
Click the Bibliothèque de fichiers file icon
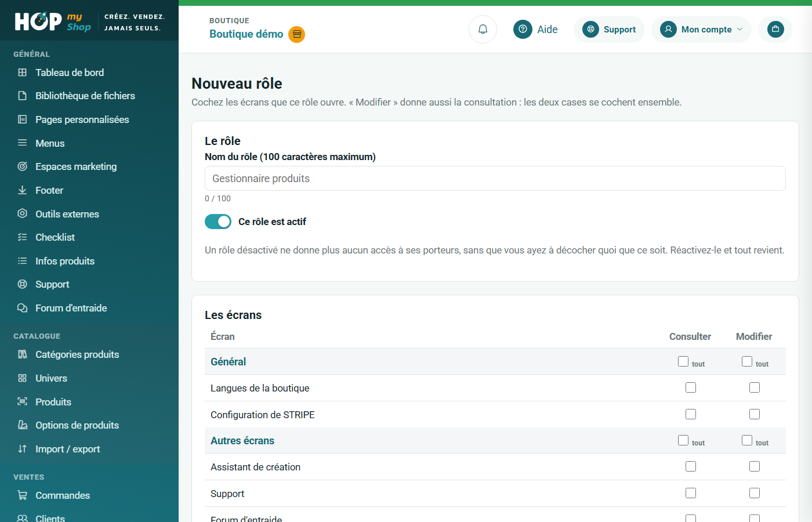[23, 96]
